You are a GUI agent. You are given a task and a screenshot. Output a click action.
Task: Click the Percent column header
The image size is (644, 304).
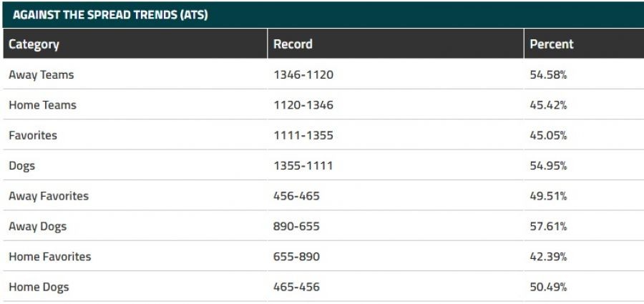[551, 44]
